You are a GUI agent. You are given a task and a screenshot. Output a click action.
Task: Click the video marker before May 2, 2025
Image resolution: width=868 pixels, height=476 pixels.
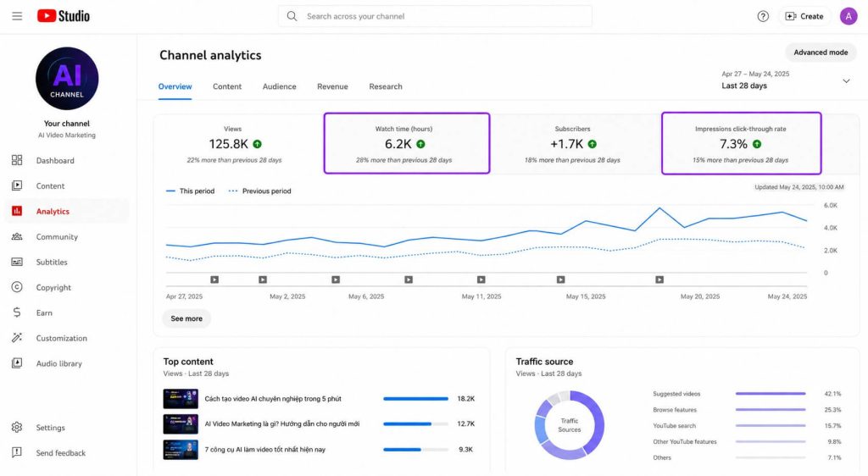pos(263,280)
